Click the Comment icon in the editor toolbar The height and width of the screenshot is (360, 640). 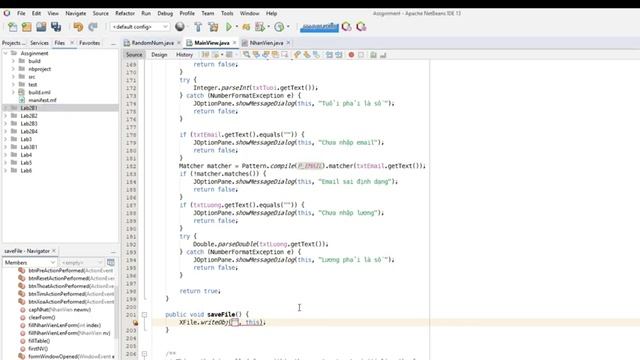click(373, 55)
